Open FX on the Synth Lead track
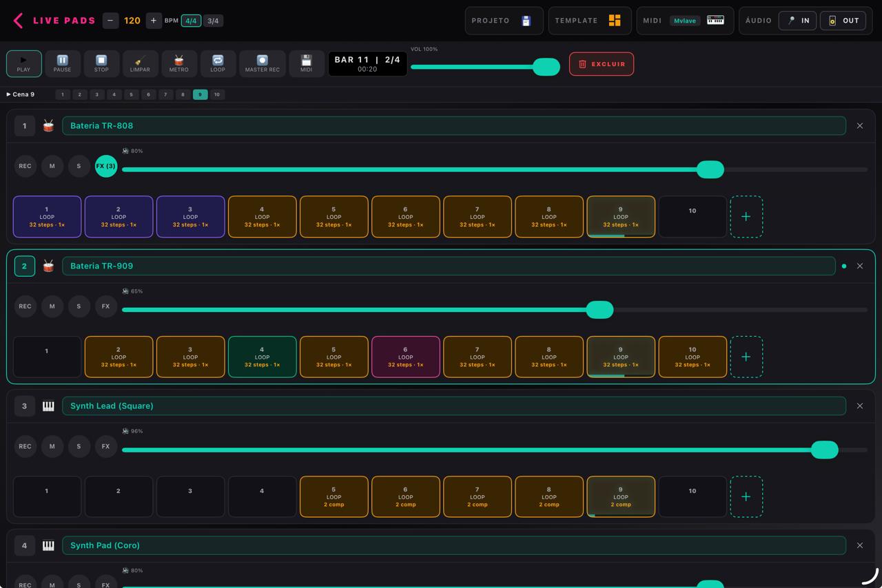 (x=106, y=446)
